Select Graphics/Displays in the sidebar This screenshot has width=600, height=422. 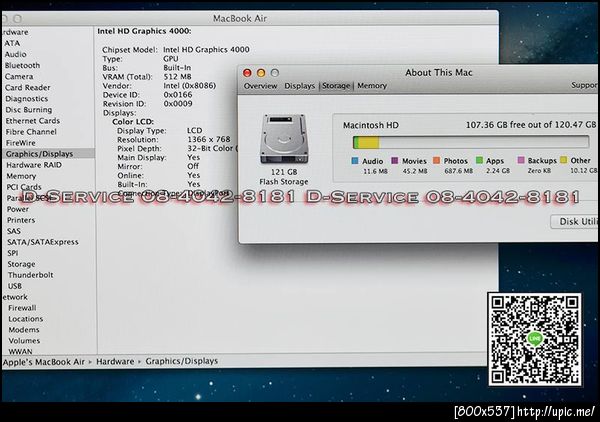[x=48, y=154]
